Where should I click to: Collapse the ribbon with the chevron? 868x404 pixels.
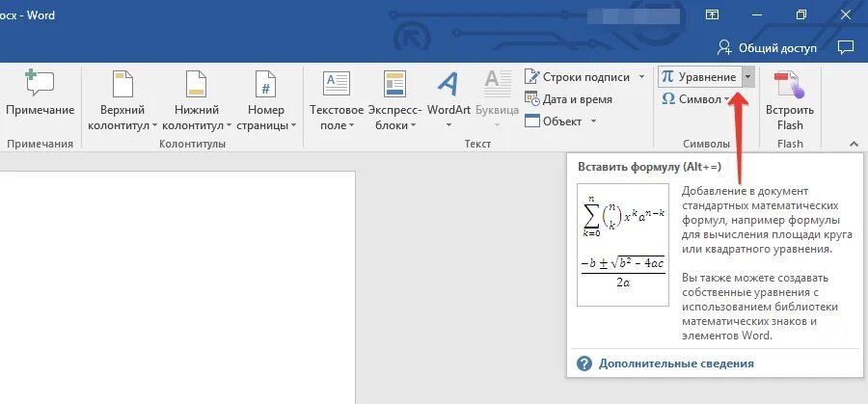click(x=854, y=144)
